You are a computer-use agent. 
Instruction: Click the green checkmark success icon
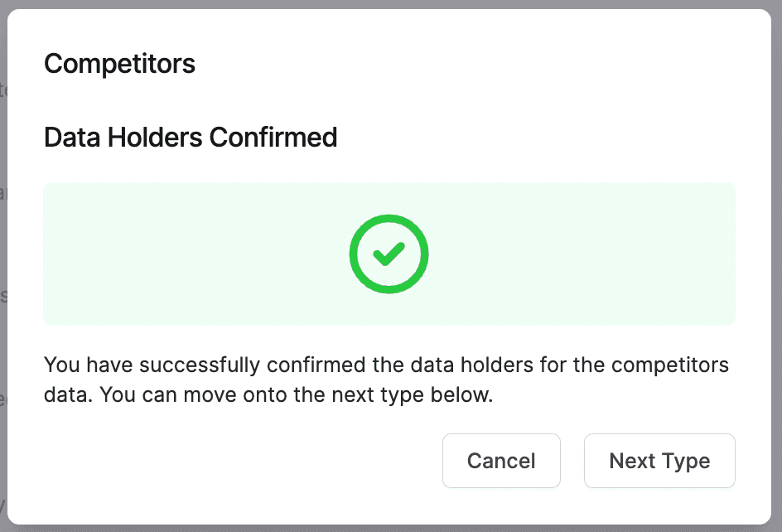click(389, 254)
